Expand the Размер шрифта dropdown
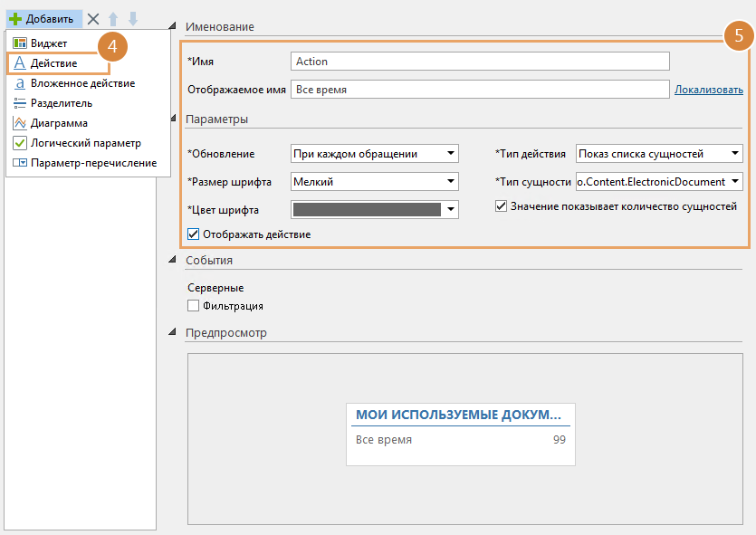Screen dimensions: 756x535 375,182
